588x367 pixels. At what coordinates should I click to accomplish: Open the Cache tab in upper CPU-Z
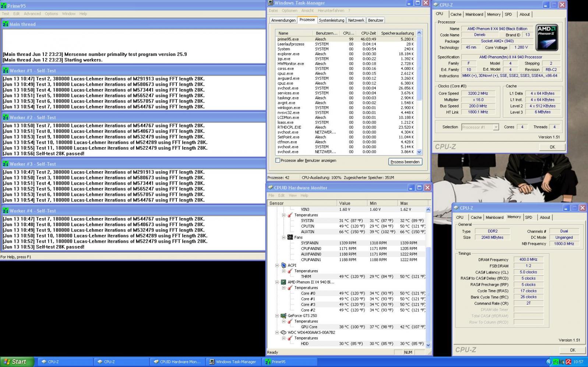455,14
